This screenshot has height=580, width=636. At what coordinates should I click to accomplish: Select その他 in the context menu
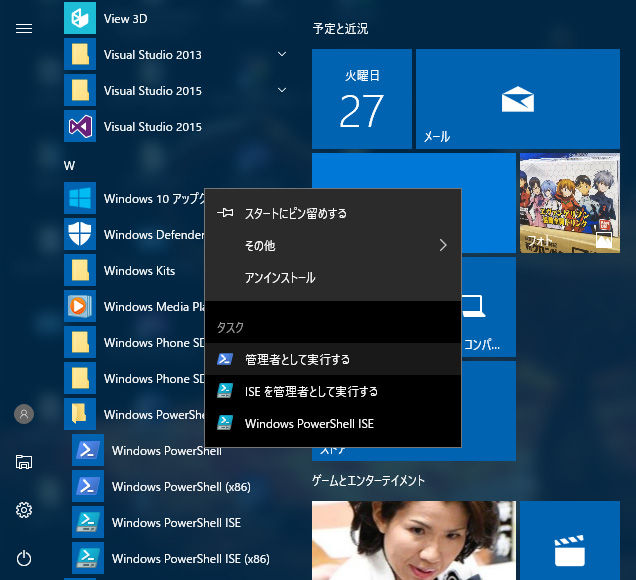pos(333,245)
